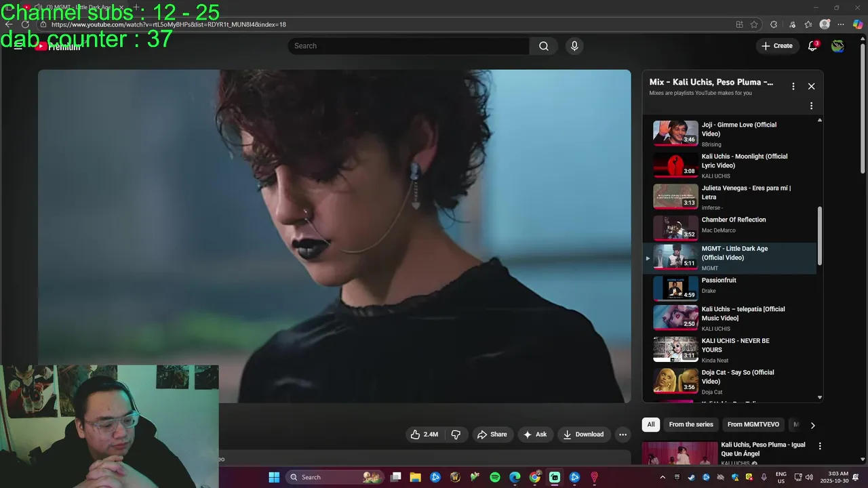
Task: Download the video
Action: tap(583, 434)
